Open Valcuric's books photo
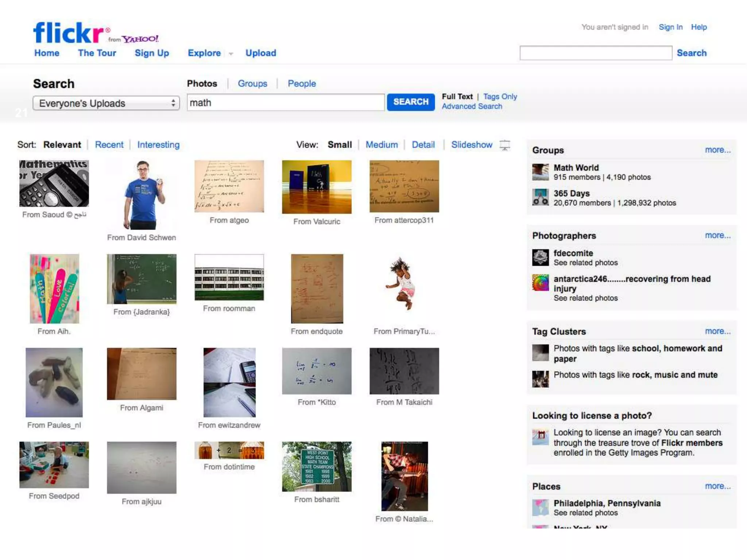The height and width of the screenshot is (560, 747). click(317, 187)
